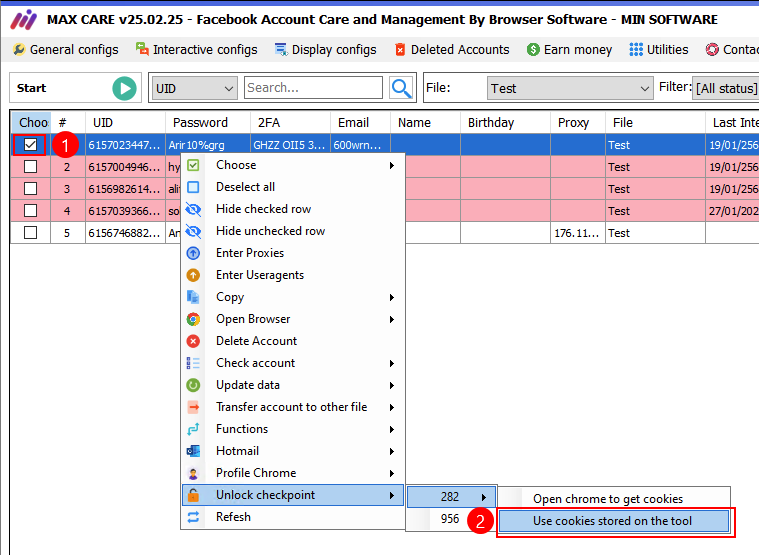Select Delete Account menu entry

pos(292,341)
